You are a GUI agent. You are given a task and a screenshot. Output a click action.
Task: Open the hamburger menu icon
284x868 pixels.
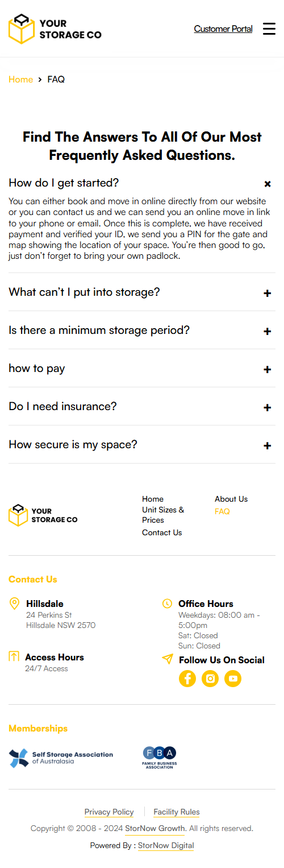tap(269, 29)
